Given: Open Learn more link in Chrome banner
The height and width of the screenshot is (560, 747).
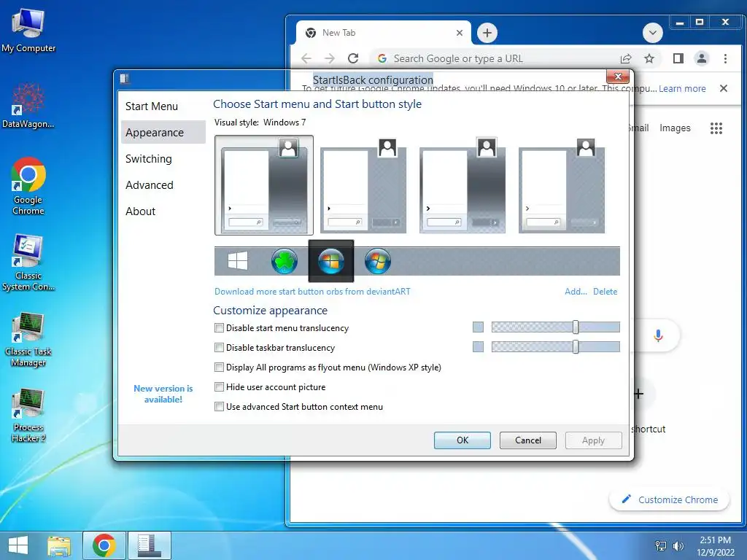Looking at the screenshot, I should [x=682, y=88].
